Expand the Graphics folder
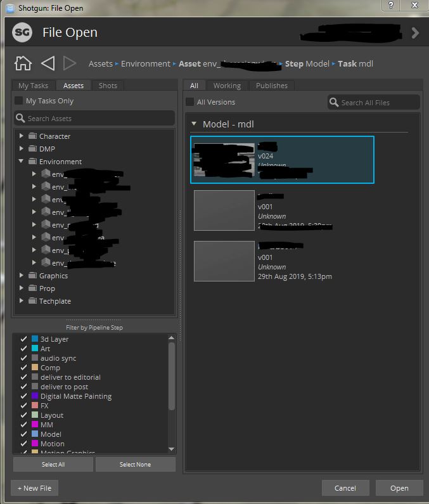Image resolution: width=429 pixels, height=504 pixels. pyautogui.click(x=21, y=276)
